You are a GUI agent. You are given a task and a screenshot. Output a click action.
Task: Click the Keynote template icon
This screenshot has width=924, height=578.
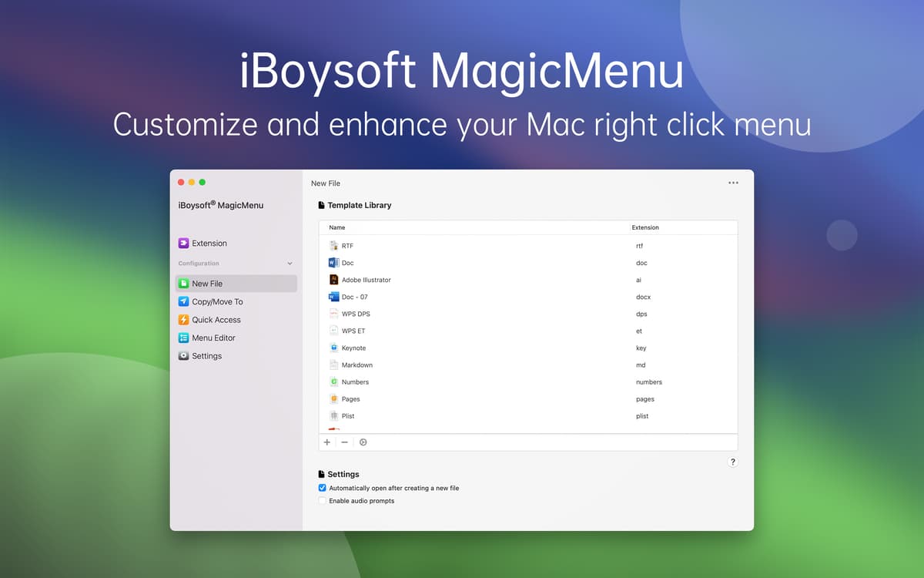pos(333,348)
